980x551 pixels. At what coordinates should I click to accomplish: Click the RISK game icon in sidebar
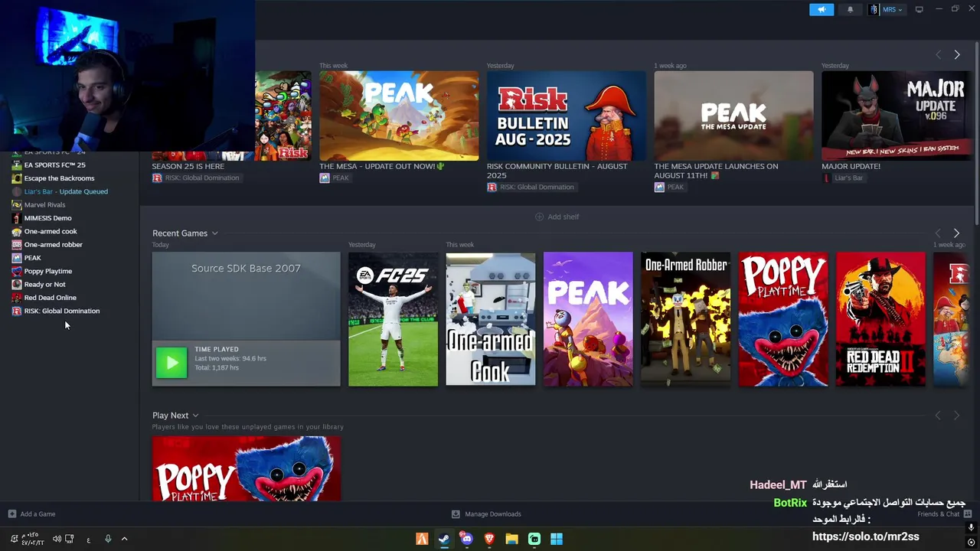click(x=17, y=311)
